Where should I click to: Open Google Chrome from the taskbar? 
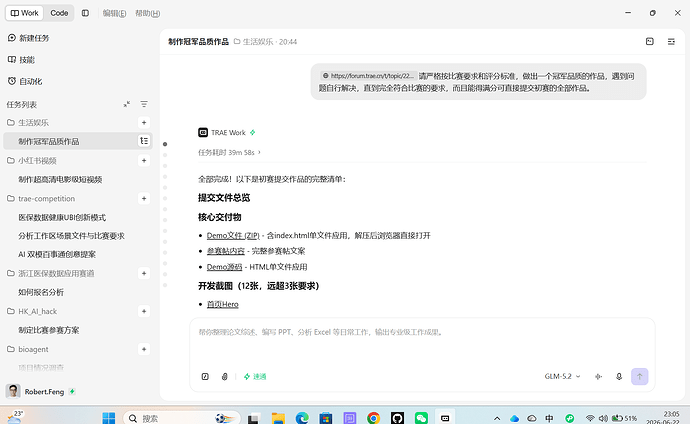(x=373, y=418)
